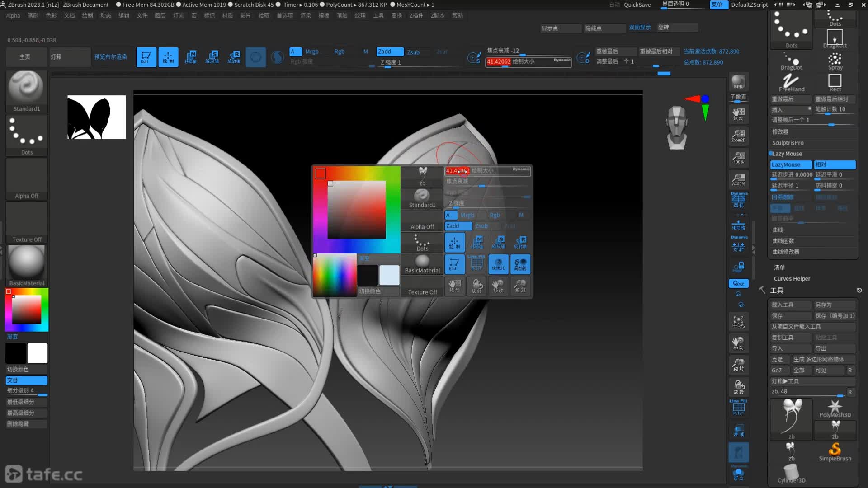
Task: Open the Zplugin (Z插件) menu
Action: pyautogui.click(x=416, y=15)
